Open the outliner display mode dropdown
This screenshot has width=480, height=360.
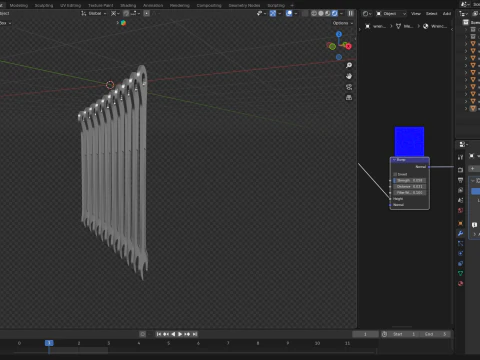click(x=463, y=13)
